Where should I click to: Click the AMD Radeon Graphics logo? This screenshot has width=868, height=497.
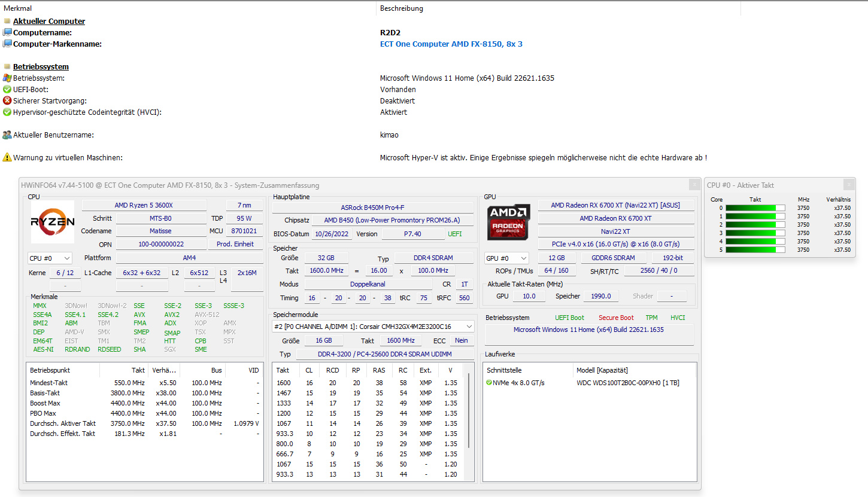509,222
